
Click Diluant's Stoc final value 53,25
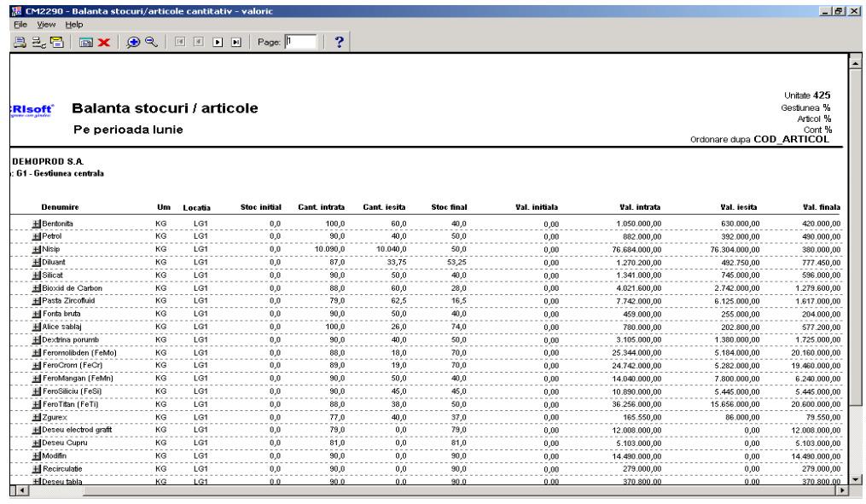pyautogui.click(x=456, y=262)
